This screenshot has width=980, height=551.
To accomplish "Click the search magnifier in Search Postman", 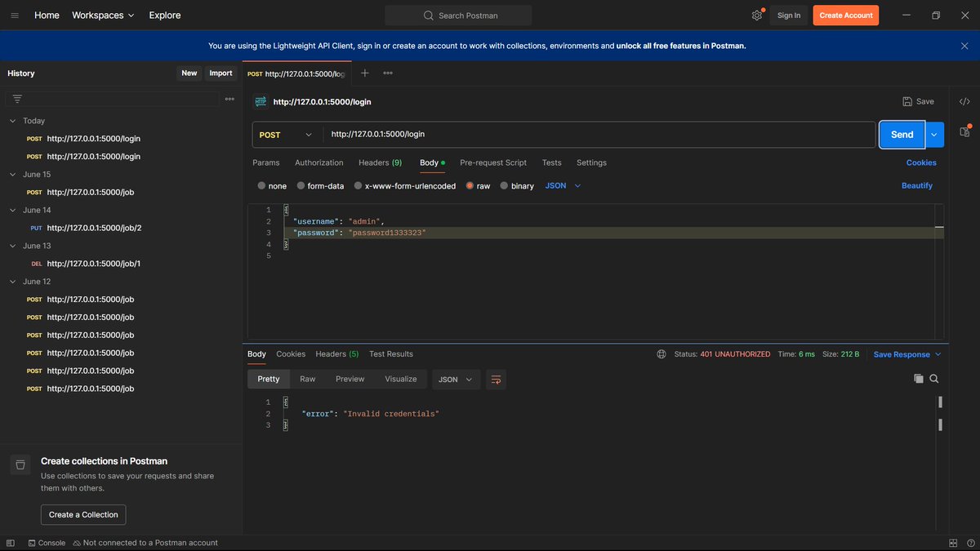I will click(x=429, y=16).
